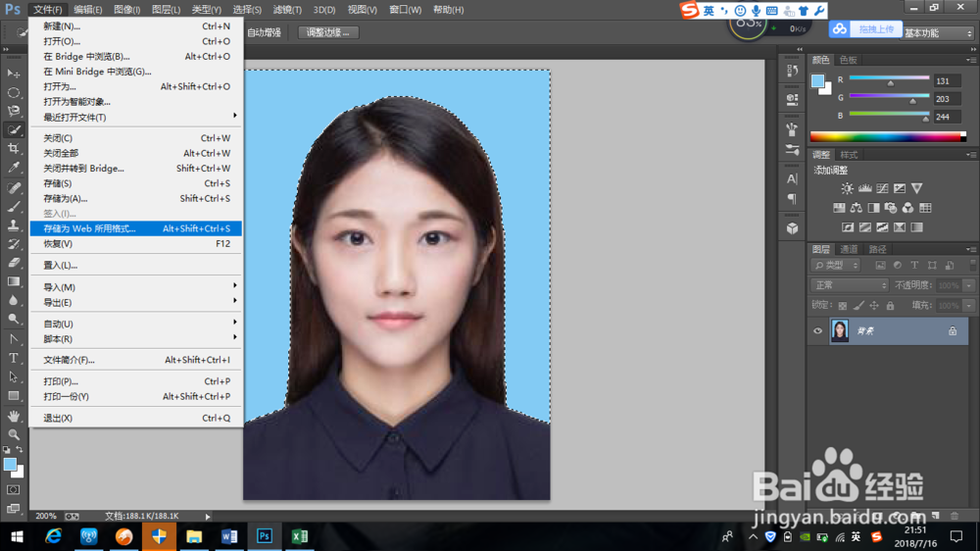Select the Type tool
The width and height of the screenshot is (980, 551).
(x=13, y=359)
